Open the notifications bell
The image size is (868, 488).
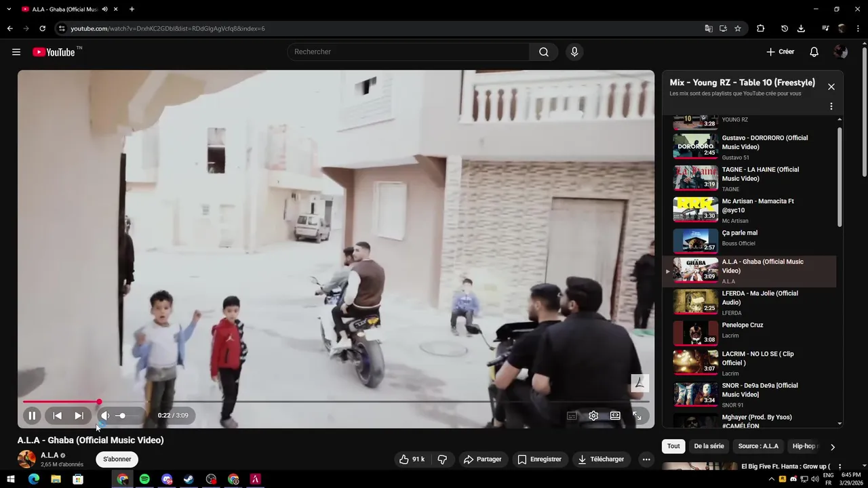(814, 52)
